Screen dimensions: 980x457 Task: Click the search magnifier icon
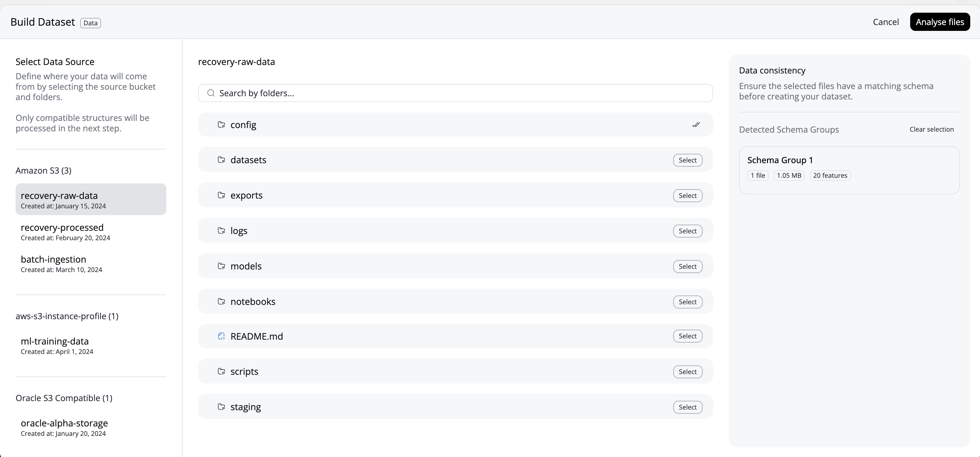coord(211,93)
